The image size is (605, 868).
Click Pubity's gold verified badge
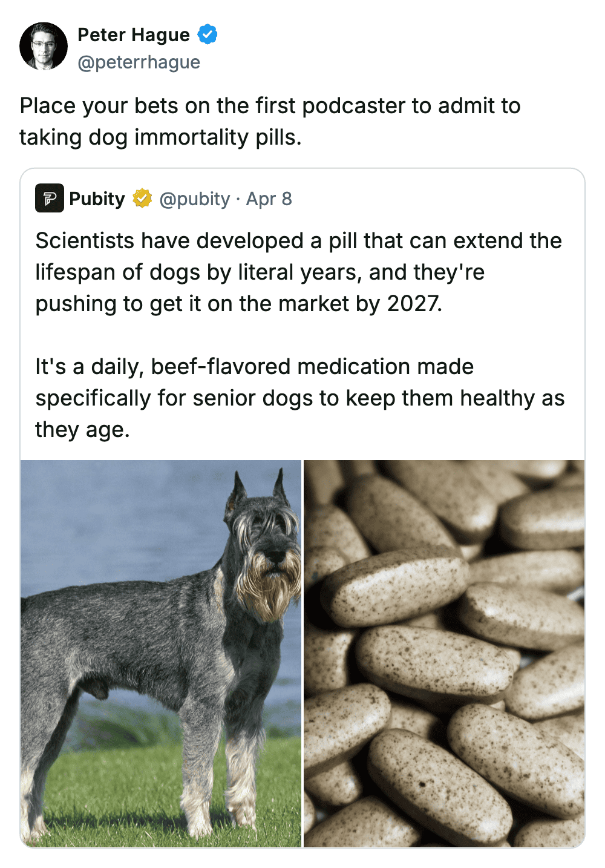[142, 199]
